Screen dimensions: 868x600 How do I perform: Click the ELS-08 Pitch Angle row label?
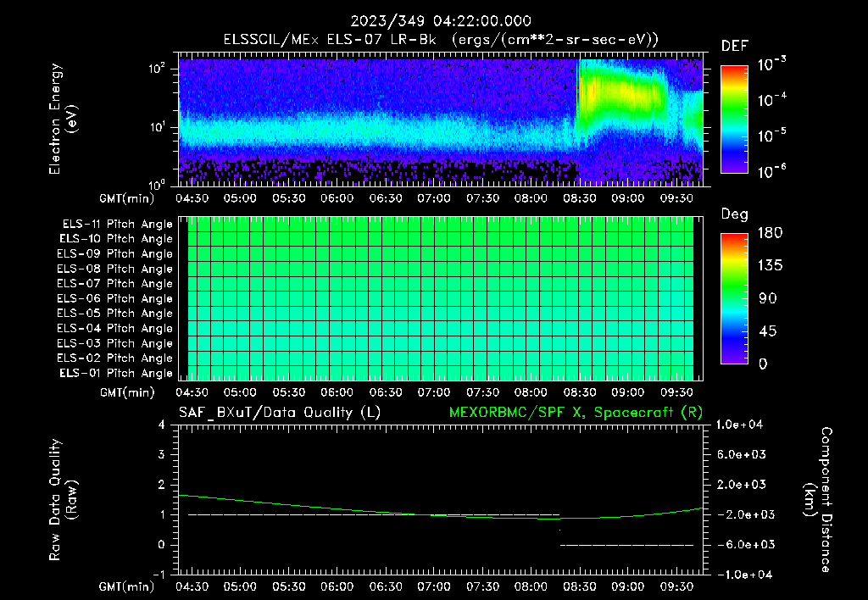(x=115, y=269)
